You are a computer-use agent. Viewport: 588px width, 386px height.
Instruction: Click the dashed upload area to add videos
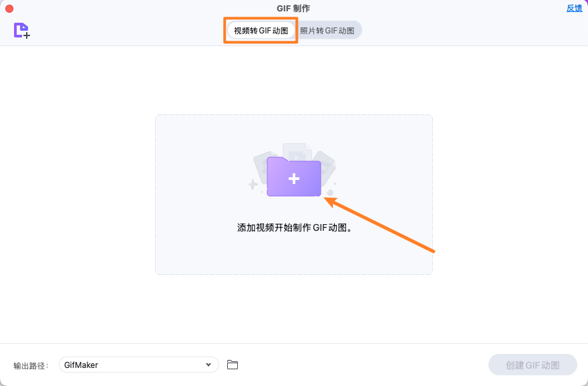(x=294, y=194)
